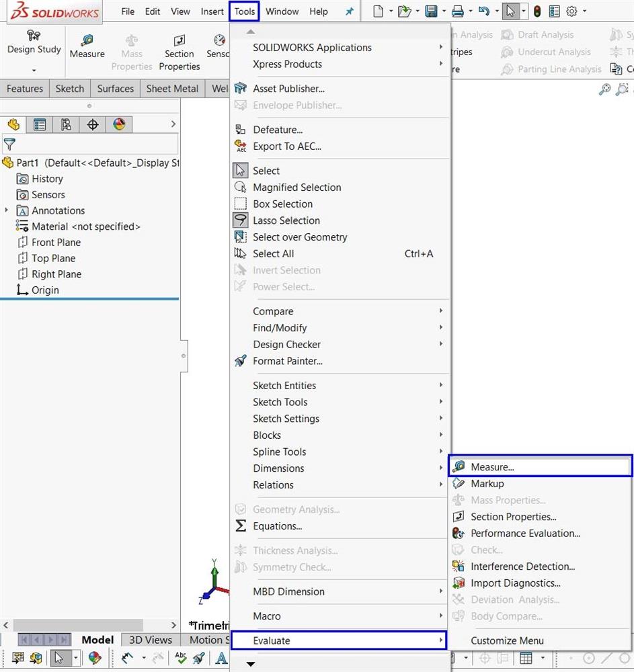
Task: Click the Zoom to Fit magnifier icon
Action: [604, 89]
